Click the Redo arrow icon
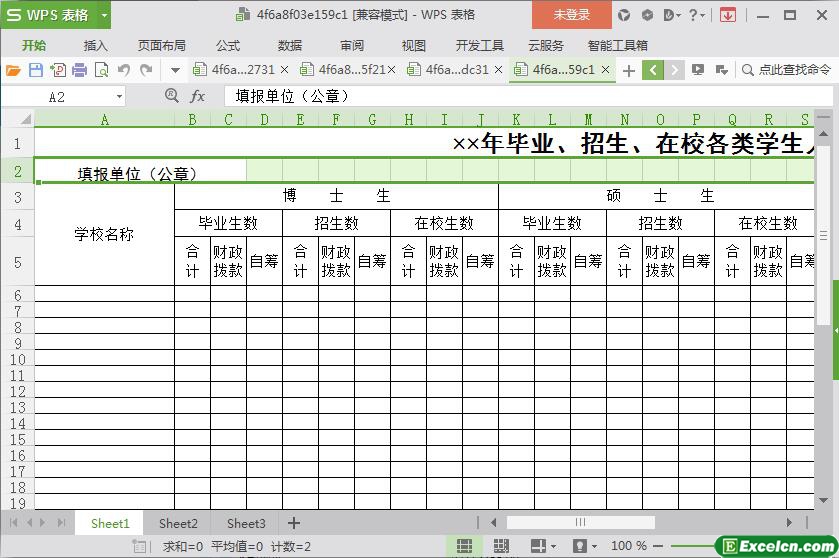Viewport: 839px width, 558px height. (x=146, y=70)
